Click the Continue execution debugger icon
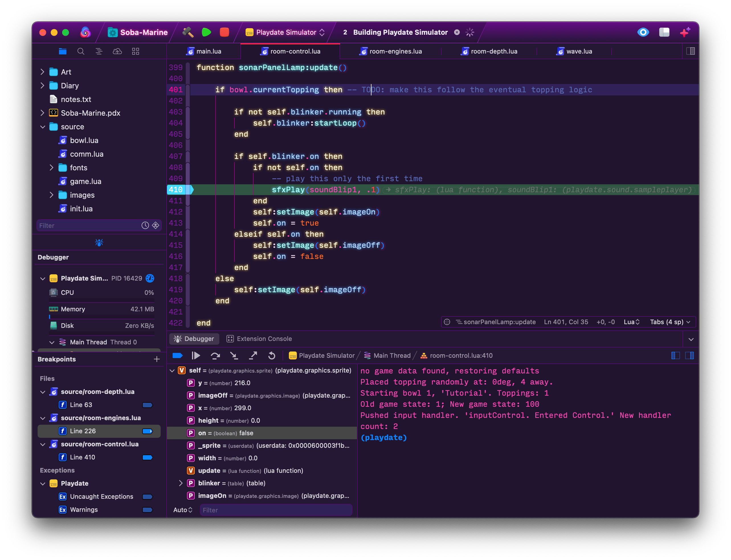 tap(196, 356)
